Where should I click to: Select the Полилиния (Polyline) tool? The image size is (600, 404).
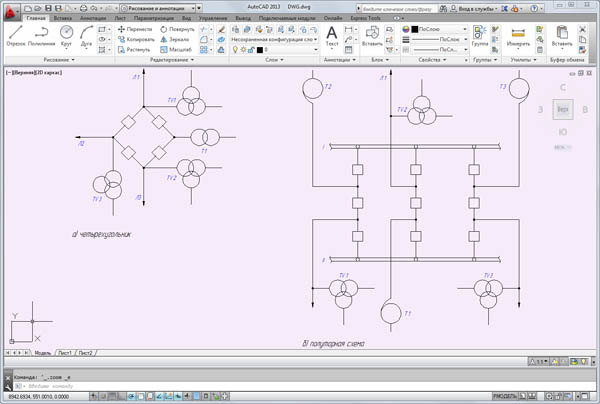[x=42, y=36]
